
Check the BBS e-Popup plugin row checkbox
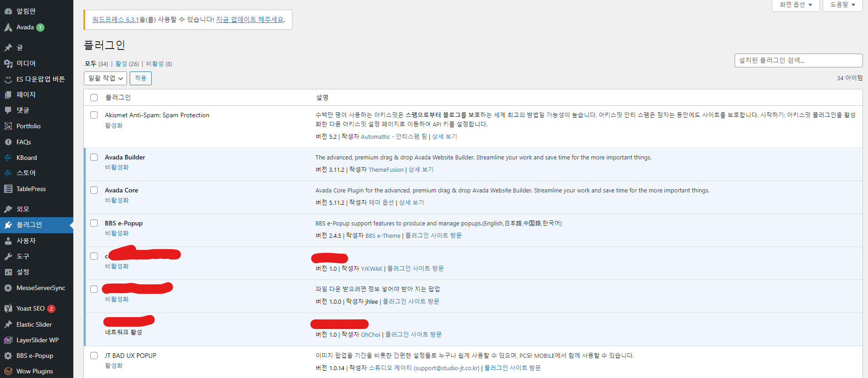pos(94,223)
